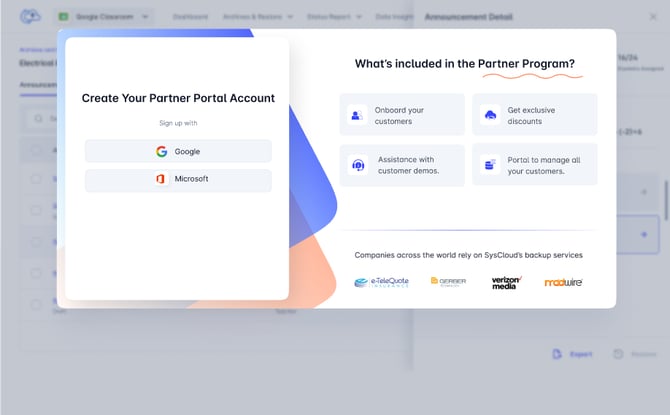Image resolution: width=670 pixels, height=415 pixels.
Task: Click the Get exclusive discounts card
Action: [535, 115]
